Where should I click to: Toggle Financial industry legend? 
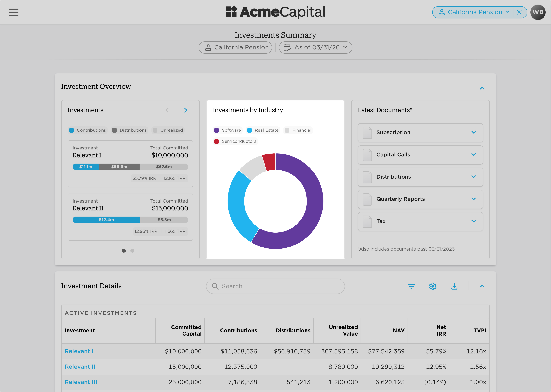(298, 130)
